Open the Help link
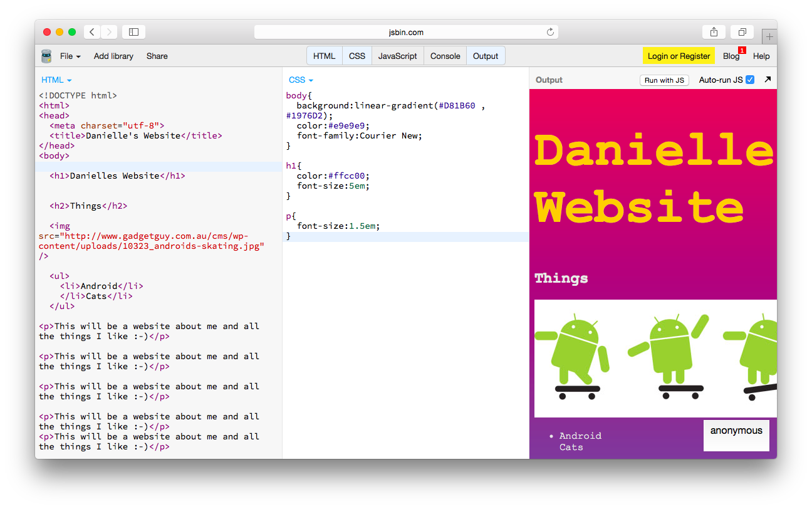The height and width of the screenshot is (509, 812). (761, 56)
